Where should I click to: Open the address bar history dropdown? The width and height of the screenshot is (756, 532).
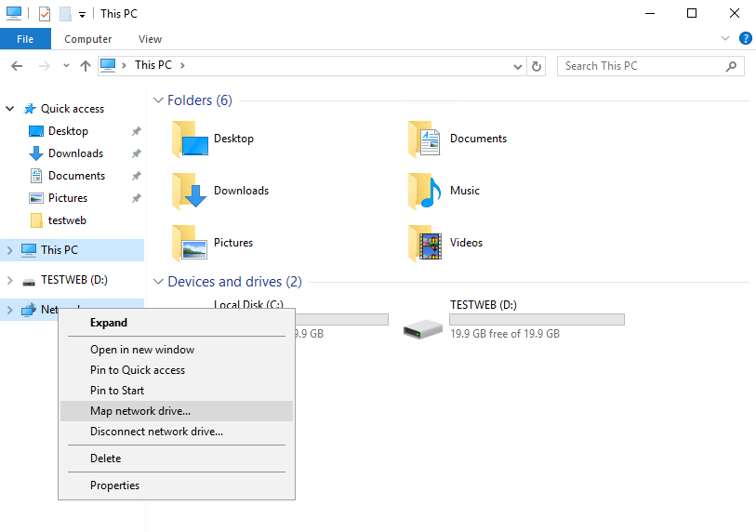coord(517,67)
